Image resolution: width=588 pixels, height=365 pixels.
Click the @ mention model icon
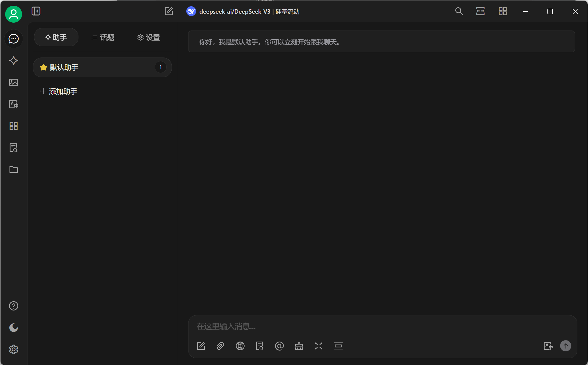279,346
